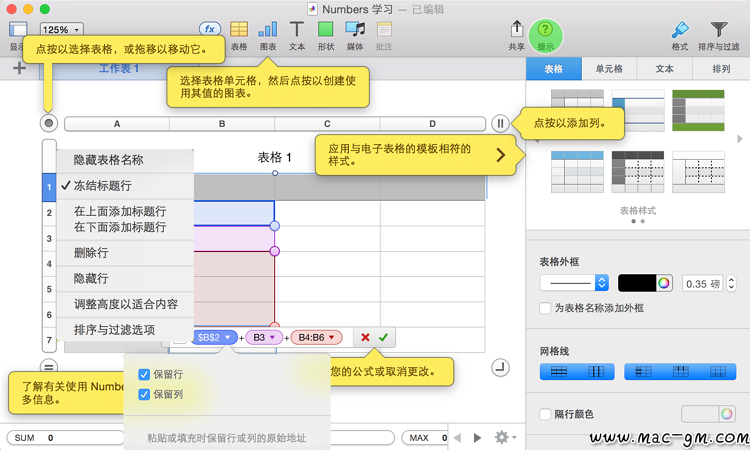The height and width of the screenshot is (450, 750).
Task: Switch to 单元格 inspector tab
Action: coord(609,69)
